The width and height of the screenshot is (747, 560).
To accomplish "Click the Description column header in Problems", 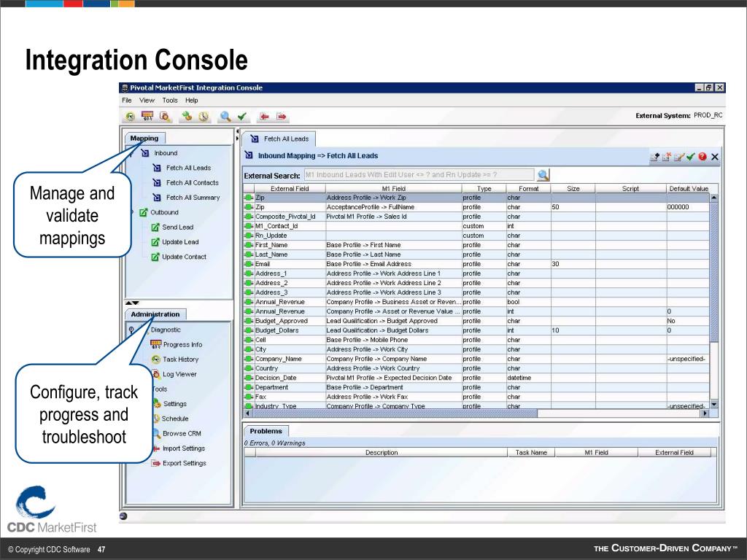I will click(381, 452).
